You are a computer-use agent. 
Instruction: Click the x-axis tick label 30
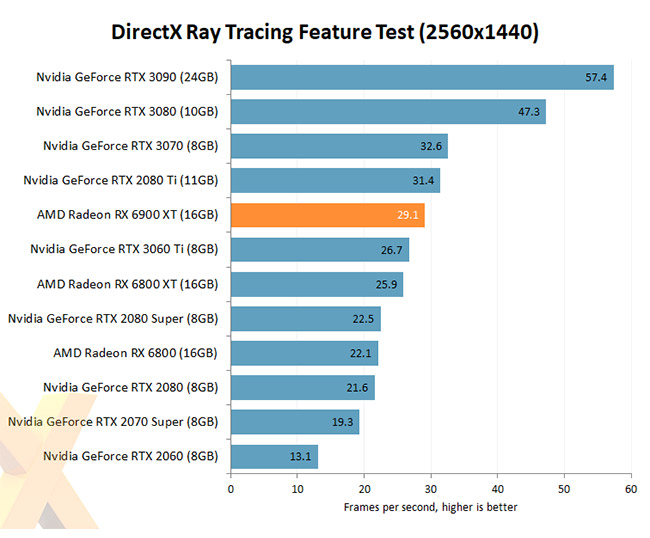[x=431, y=490]
